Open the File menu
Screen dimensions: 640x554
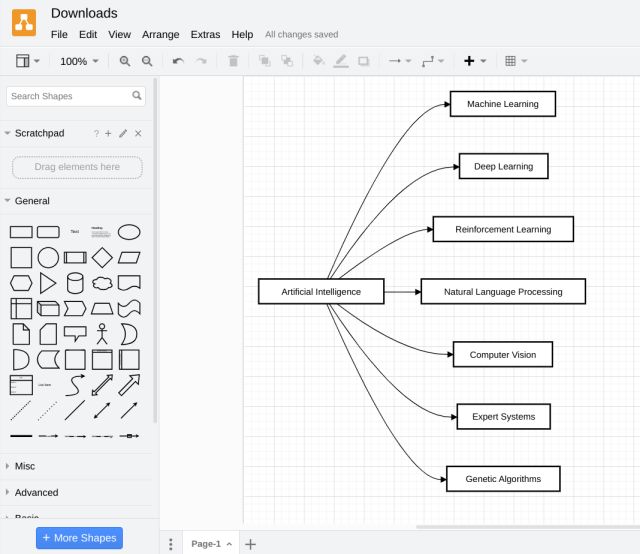pyautogui.click(x=59, y=35)
